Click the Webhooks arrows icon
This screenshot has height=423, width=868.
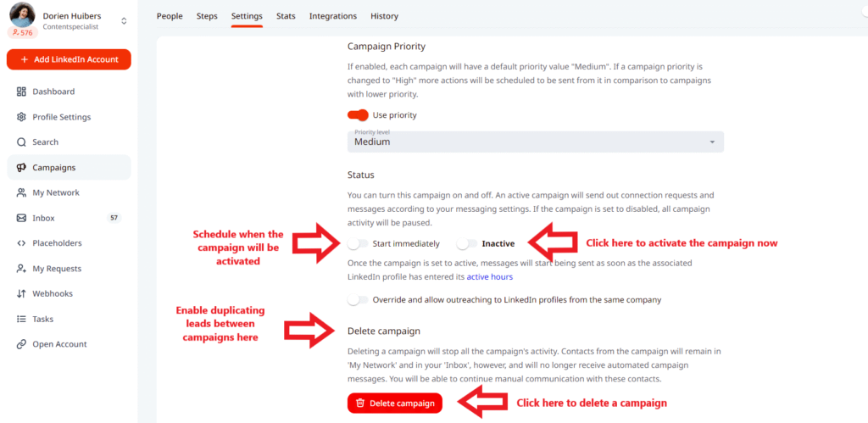(x=22, y=294)
